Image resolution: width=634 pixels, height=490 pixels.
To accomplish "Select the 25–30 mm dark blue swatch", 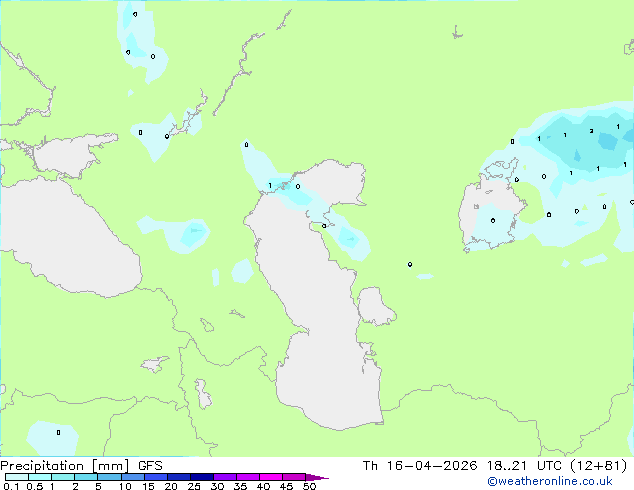I will (x=202, y=477).
